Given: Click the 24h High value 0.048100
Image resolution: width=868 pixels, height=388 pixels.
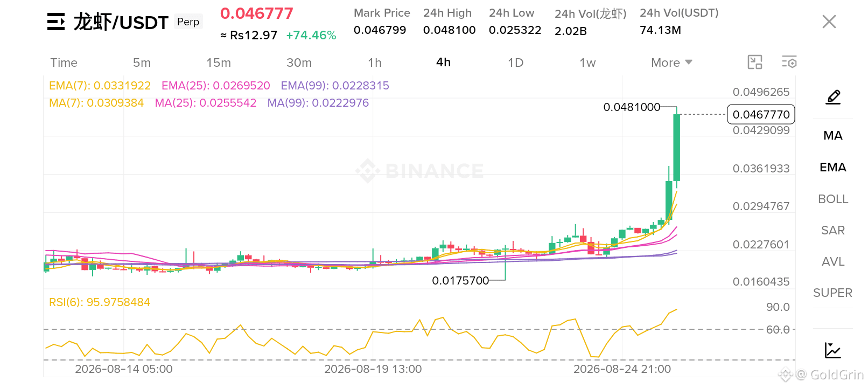Looking at the screenshot, I should tap(450, 30).
